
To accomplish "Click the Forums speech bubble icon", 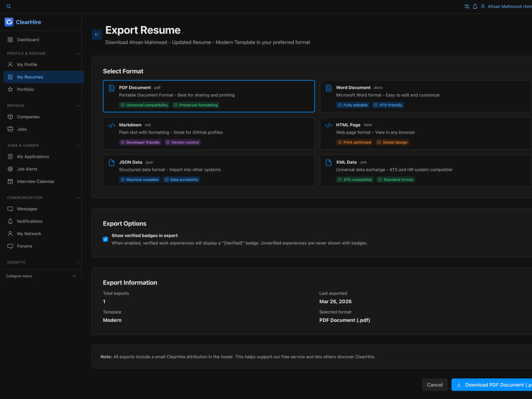I will coord(10,246).
